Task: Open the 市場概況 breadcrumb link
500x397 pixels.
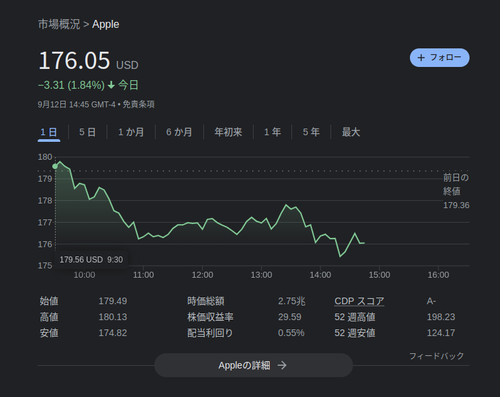Action: [x=59, y=24]
